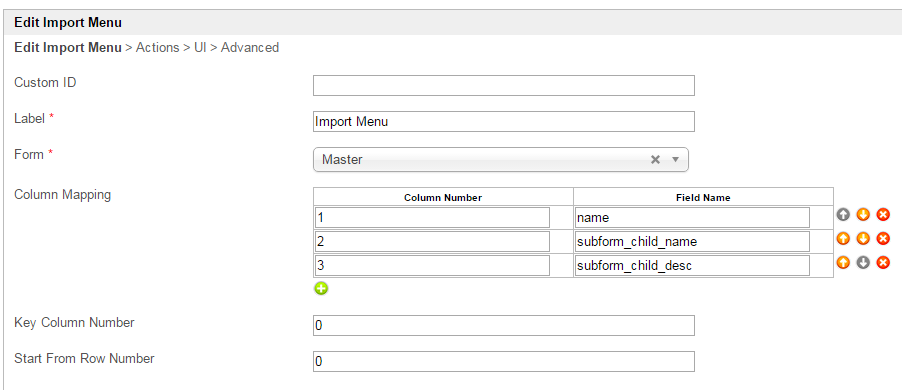This screenshot has width=902, height=390.
Task: Move subform_child_desc row up
Action: [843, 262]
